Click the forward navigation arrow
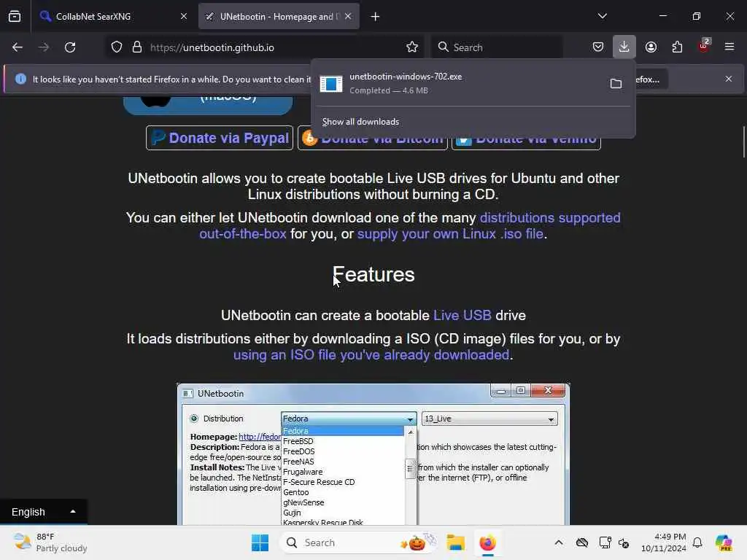 [x=44, y=47]
